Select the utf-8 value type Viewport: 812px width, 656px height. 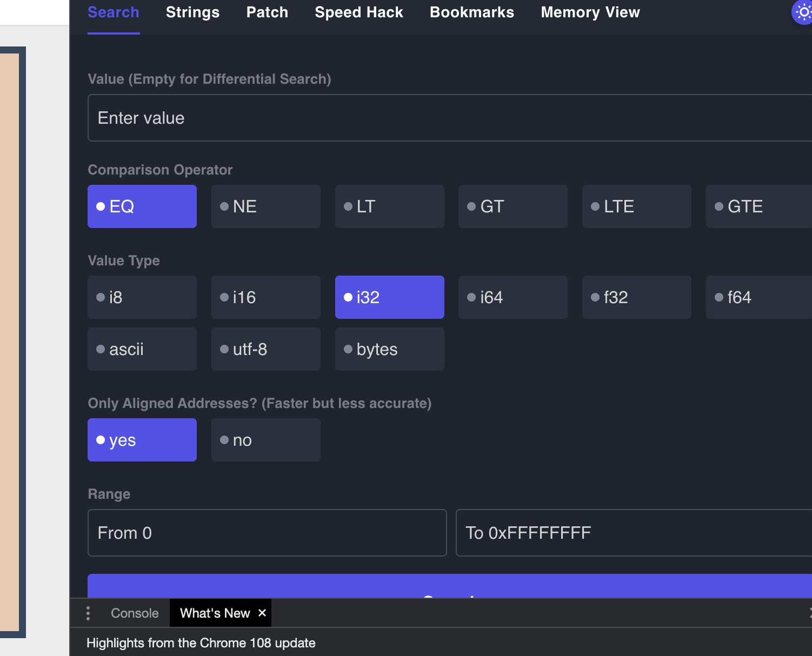point(266,349)
